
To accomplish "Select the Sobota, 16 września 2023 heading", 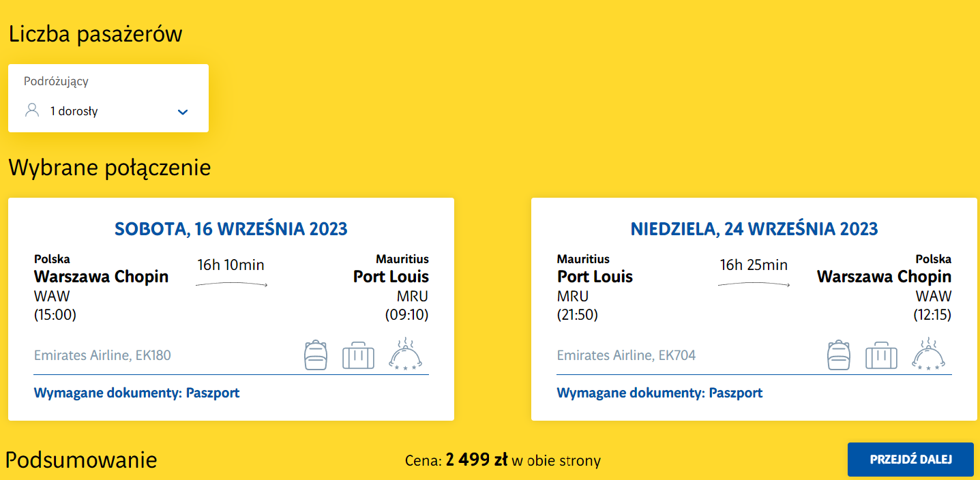I will tap(231, 228).
